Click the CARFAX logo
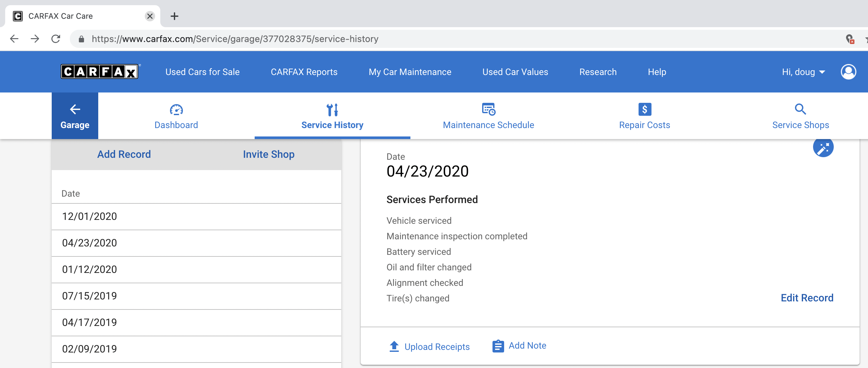The width and height of the screenshot is (868, 368). point(100,71)
